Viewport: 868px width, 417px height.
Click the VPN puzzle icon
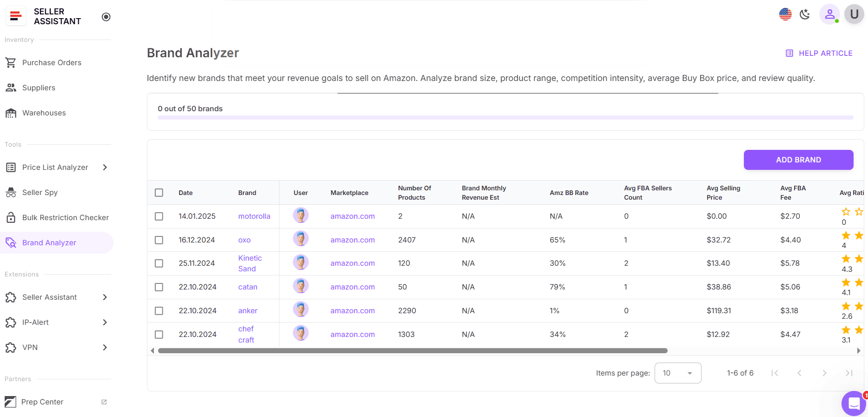click(x=11, y=347)
